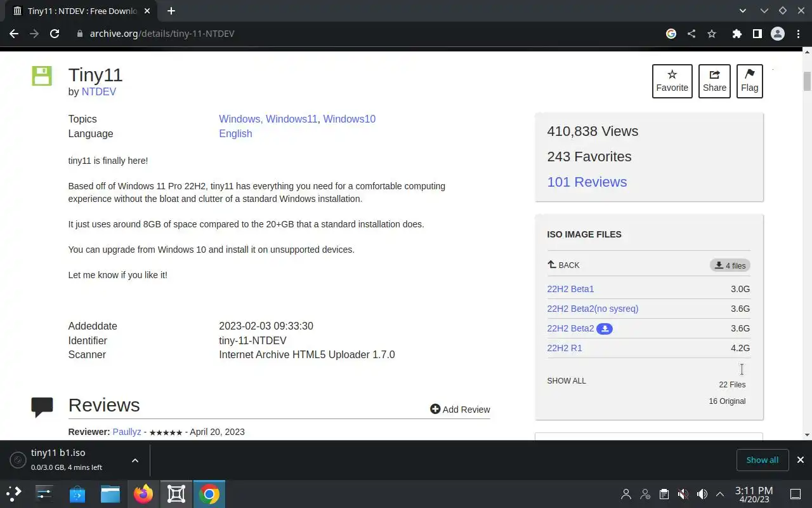Click SHOW ALL files

click(x=566, y=381)
